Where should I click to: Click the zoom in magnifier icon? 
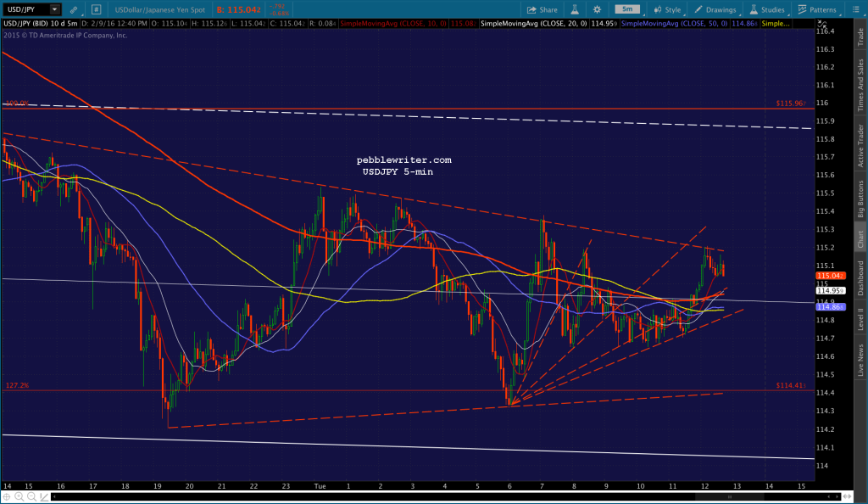coord(19,497)
